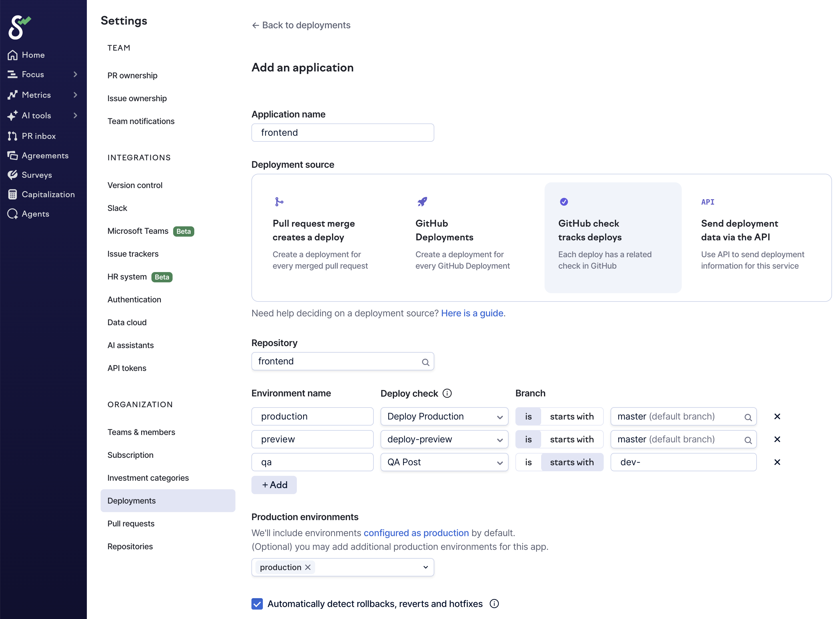Click the Application name input field
This screenshot has width=840, height=619.
(x=342, y=133)
